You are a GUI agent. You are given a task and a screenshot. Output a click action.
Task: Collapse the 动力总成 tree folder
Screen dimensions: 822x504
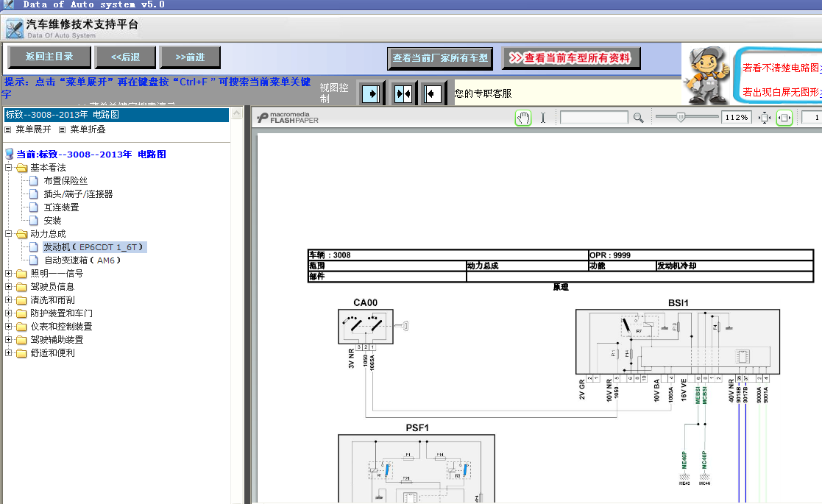(8, 234)
